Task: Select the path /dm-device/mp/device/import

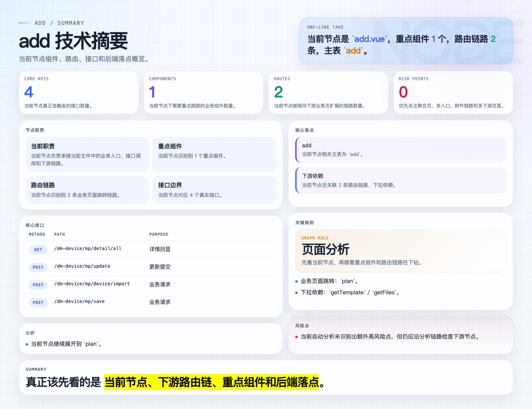Action: [x=92, y=284]
